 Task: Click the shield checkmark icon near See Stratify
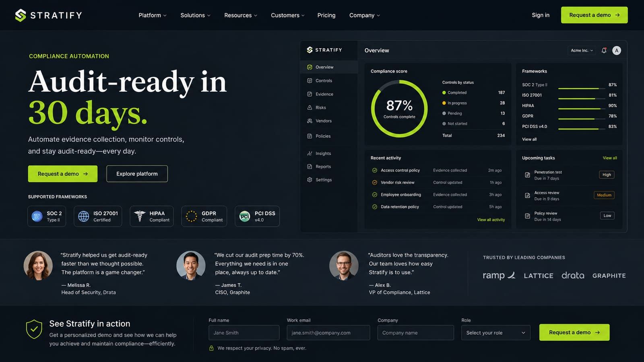tap(34, 329)
